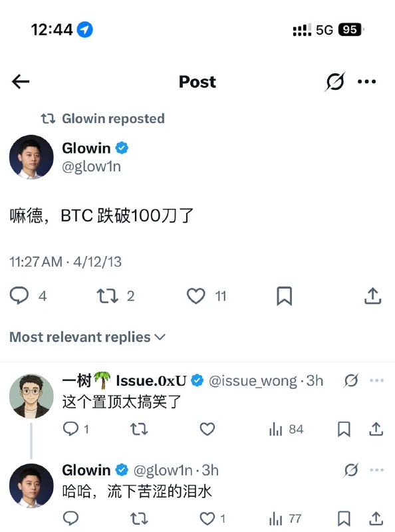Image resolution: width=395 pixels, height=532 pixels.
Task: Like issue_wong's reply
Action: (x=207, y=429)
